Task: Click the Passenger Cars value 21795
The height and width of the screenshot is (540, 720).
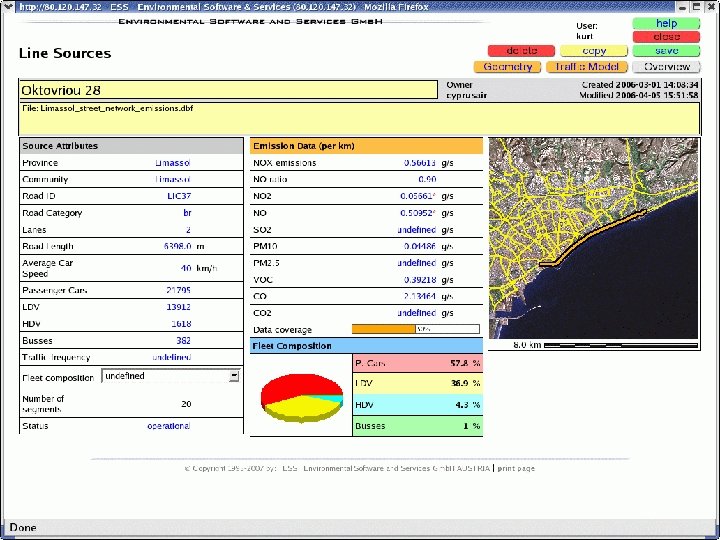Action: click(x=178, y=291)
